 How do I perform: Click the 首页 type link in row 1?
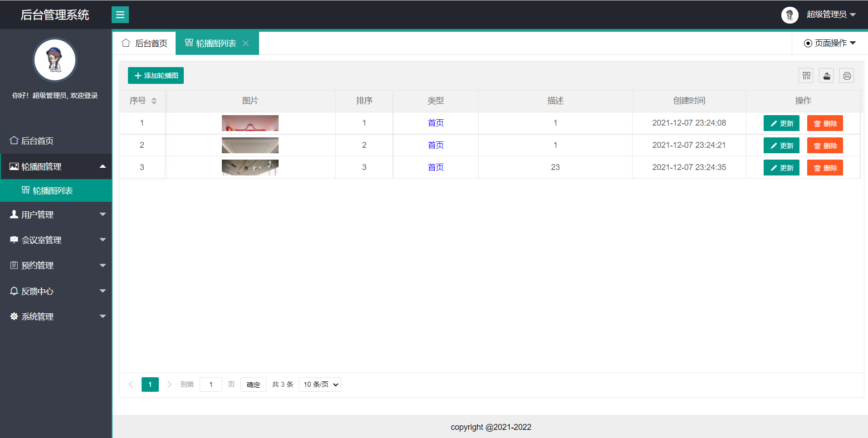[x=436, y=123]
